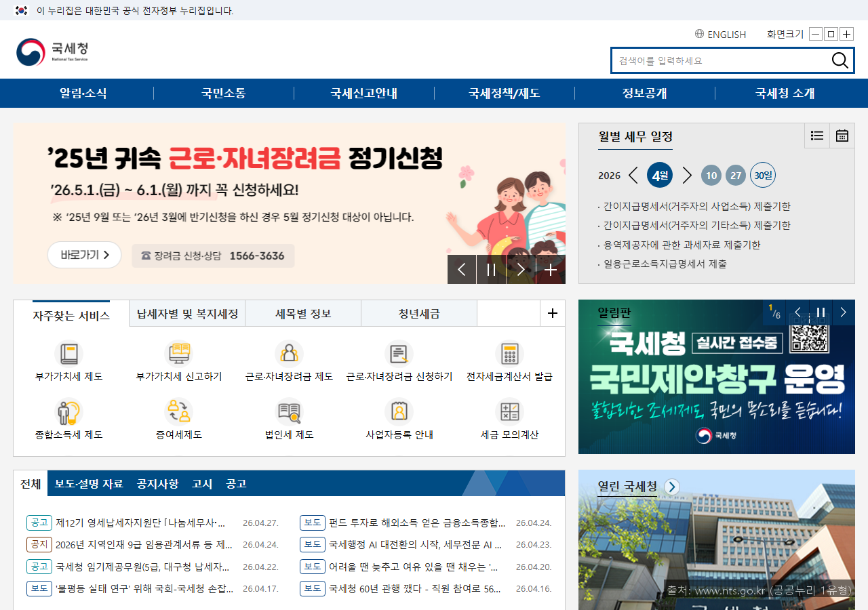Select the 종합소득세 제도 service icon

[70, 412]
